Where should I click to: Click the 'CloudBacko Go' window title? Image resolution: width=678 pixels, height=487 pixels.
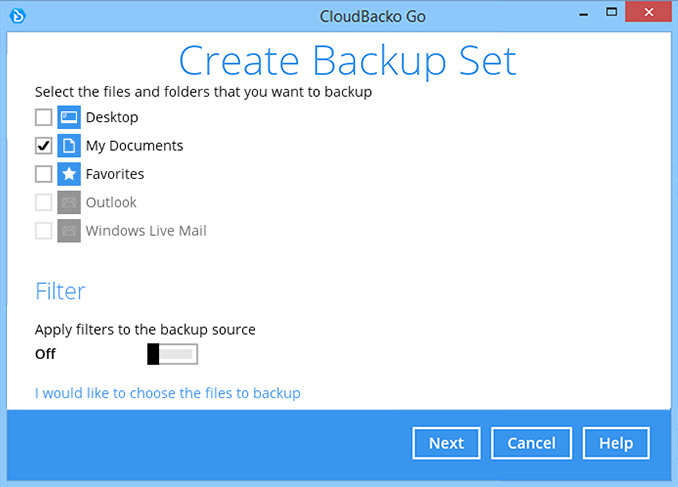(x=373, y=16)
